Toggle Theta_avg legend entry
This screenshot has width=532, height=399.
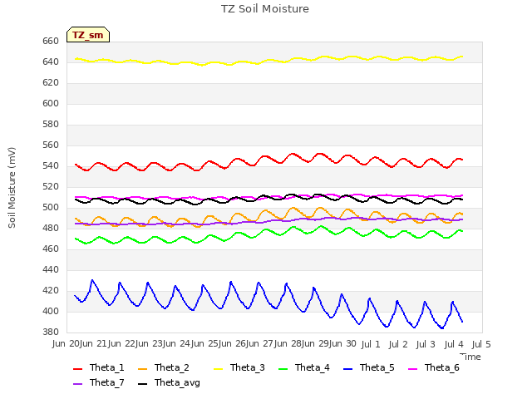coord(169,382)
